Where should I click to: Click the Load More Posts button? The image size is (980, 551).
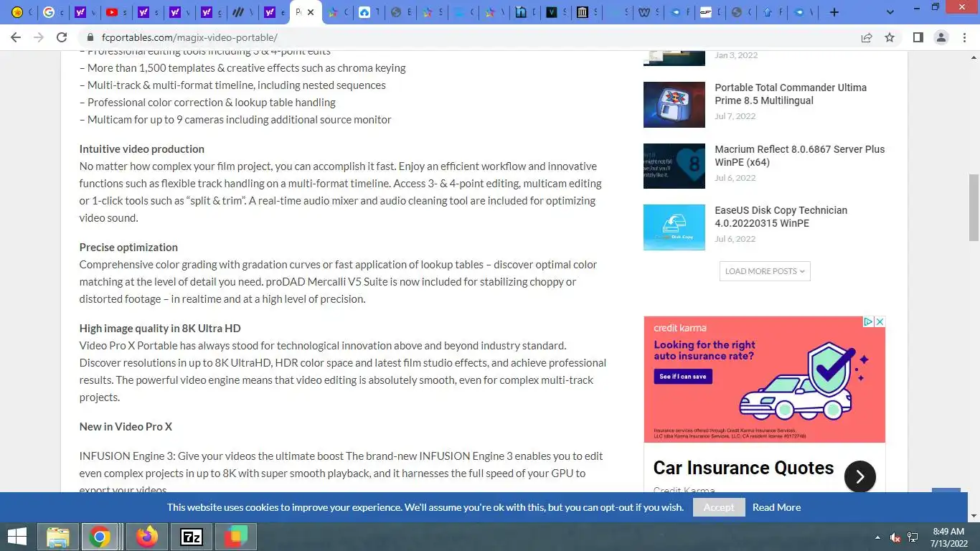point(765,271)
